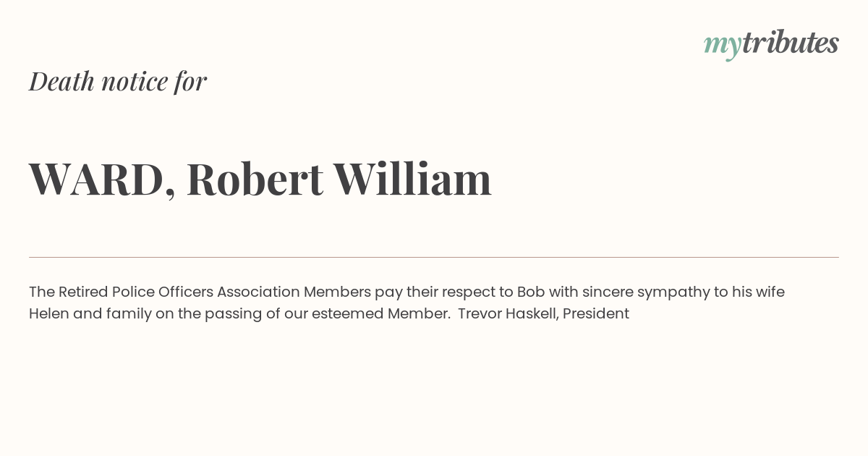Image resolution: width=868 pixels, height=456 pixels.
Task: Click the word "Members" after Association
Action: click(337, 292)
